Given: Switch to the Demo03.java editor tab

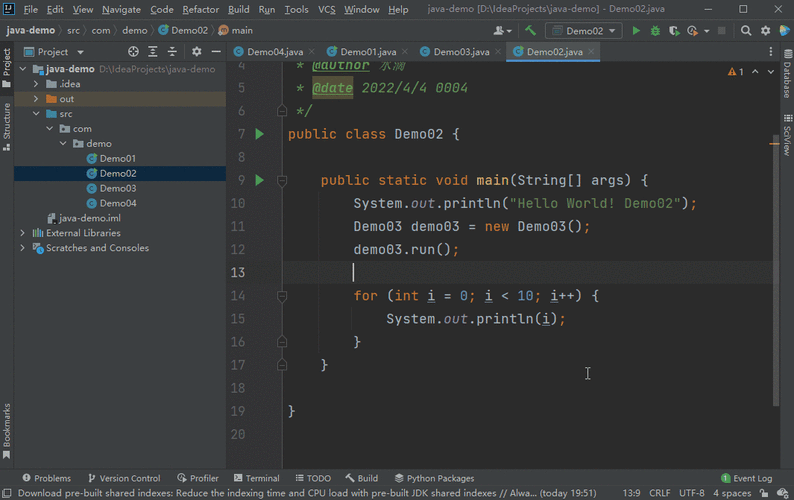Looking at the screenshot, I should (x=461, y=51).
